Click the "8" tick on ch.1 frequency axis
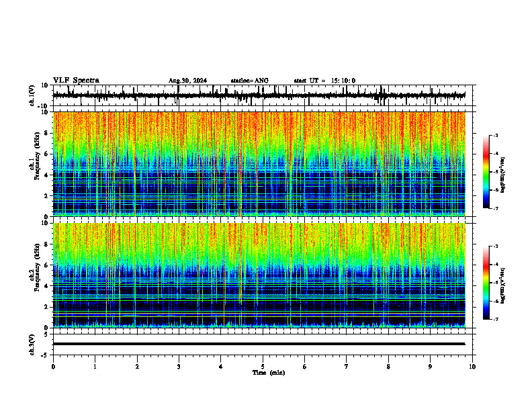Image resolution: width=532 pixels, height=411 pixels. 47,133
